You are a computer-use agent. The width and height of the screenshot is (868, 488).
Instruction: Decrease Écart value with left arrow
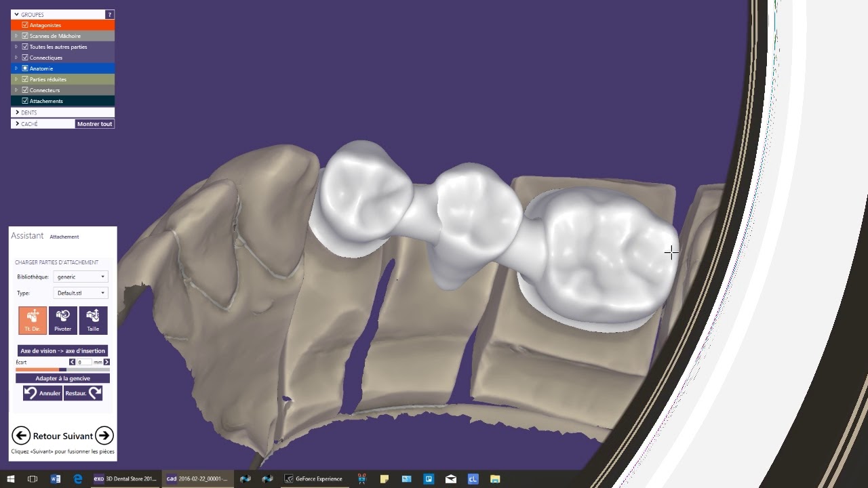click(73, 362)
